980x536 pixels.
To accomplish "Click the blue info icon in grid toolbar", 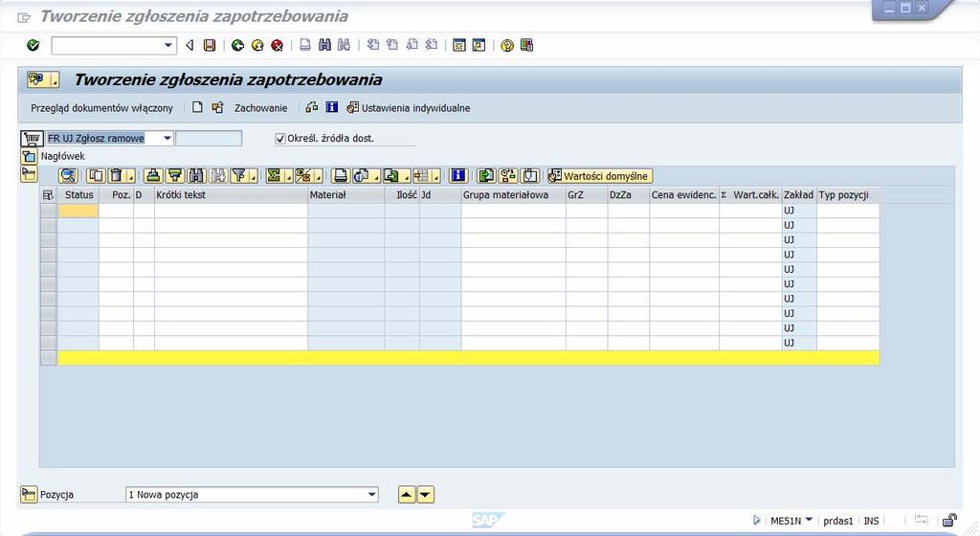I will pyautogui.click(x=458, y=176).
